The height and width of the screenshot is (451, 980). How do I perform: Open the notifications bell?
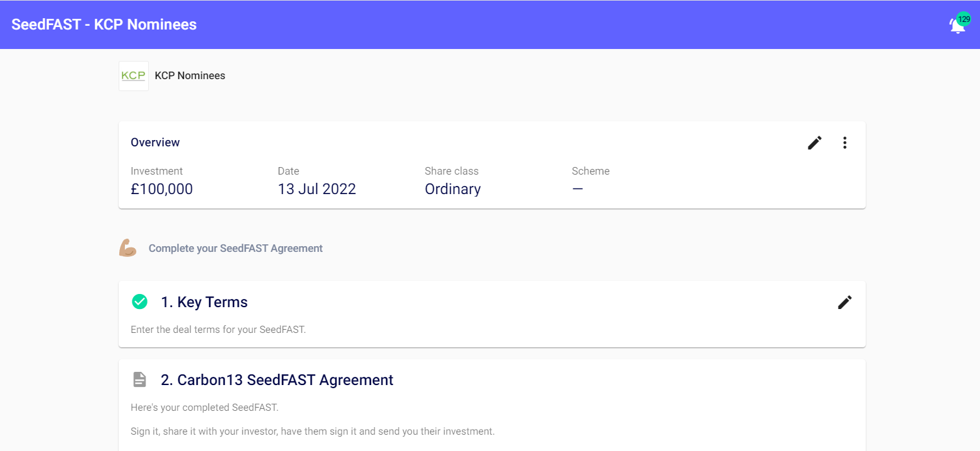[956, 26]
